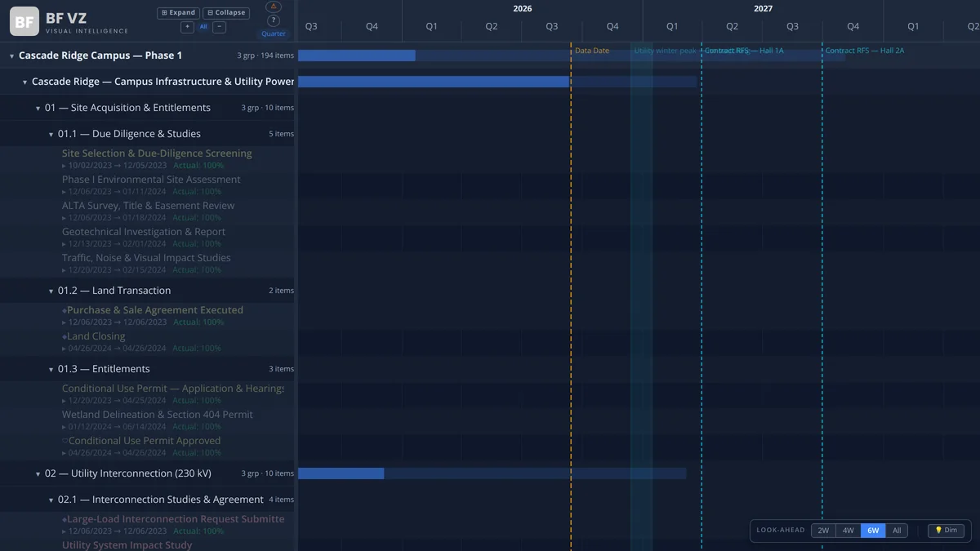Screen dimensions: 980x551
Task: Click the Large-Load Interconnection Request milestone diamond
Action: click(x=65, y=519)
